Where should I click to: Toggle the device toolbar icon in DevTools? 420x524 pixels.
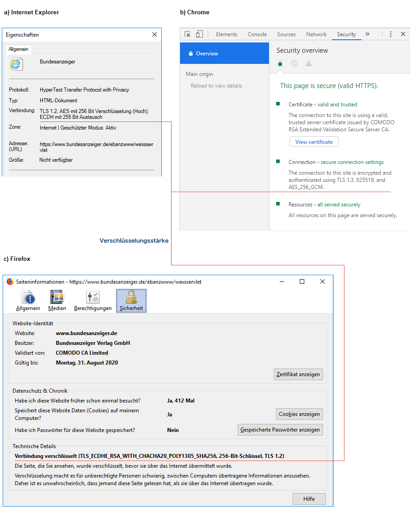pyautogui.click(x=199, y=34)
